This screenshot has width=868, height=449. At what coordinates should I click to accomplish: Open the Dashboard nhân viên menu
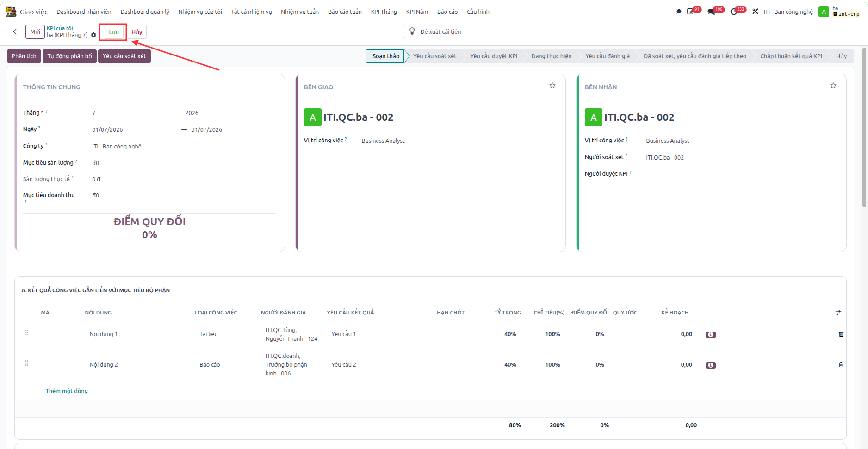click(x=84, y=12)
